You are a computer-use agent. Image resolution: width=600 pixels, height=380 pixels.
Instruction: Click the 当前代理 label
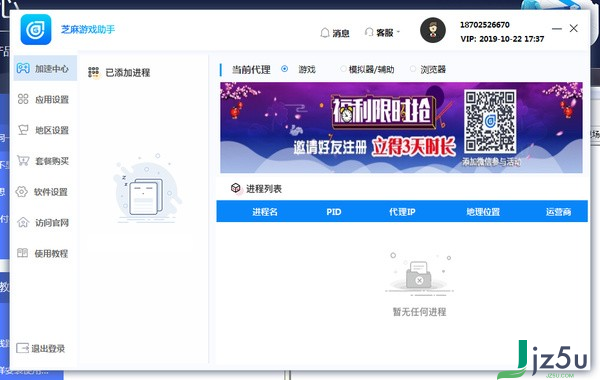251,70
